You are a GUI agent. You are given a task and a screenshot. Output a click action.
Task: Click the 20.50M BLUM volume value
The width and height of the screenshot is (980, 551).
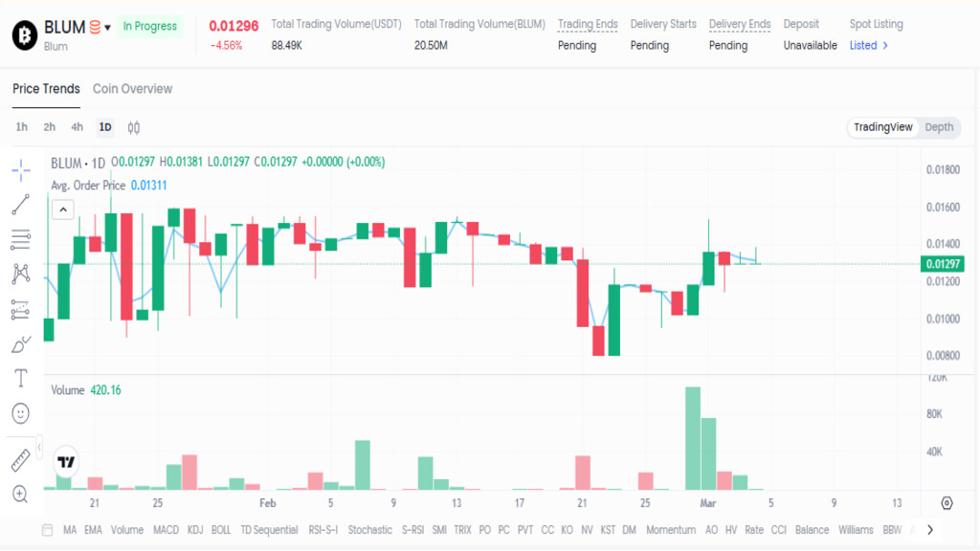[x=431, y=46]
